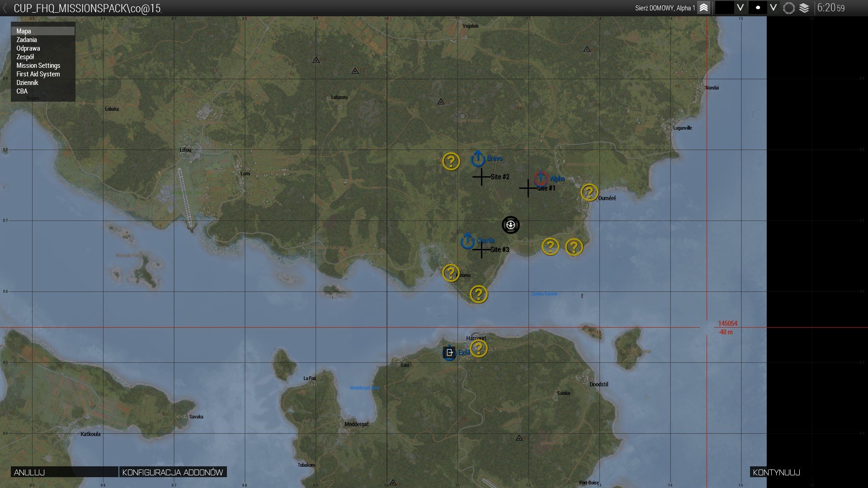Click the black circular unit marker
The image size is (868, 488).
pos(510,225)
